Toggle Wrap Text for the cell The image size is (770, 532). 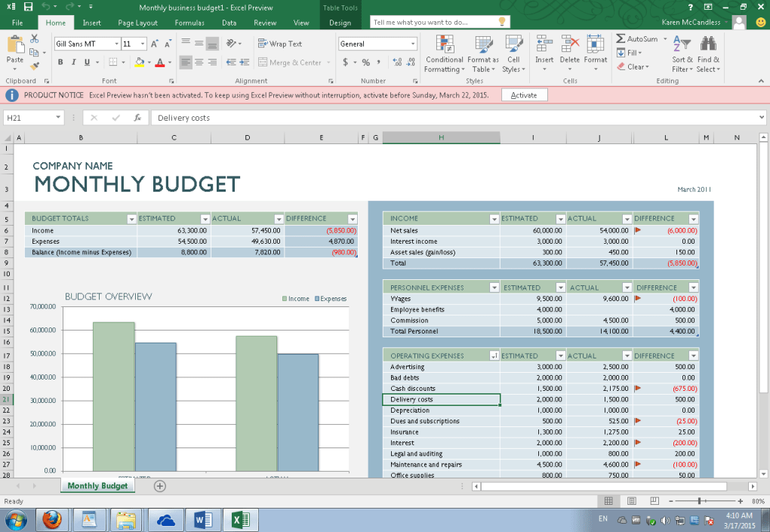[x=280, y=44]
